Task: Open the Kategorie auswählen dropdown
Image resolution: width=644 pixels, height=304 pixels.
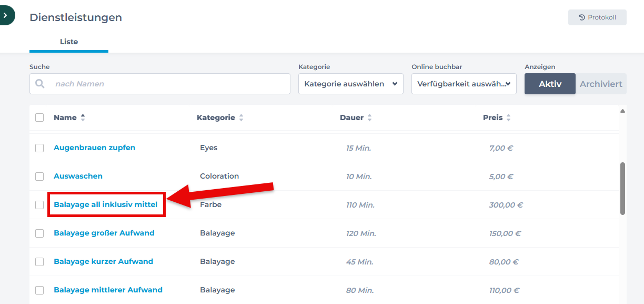Action: [351, 84]
